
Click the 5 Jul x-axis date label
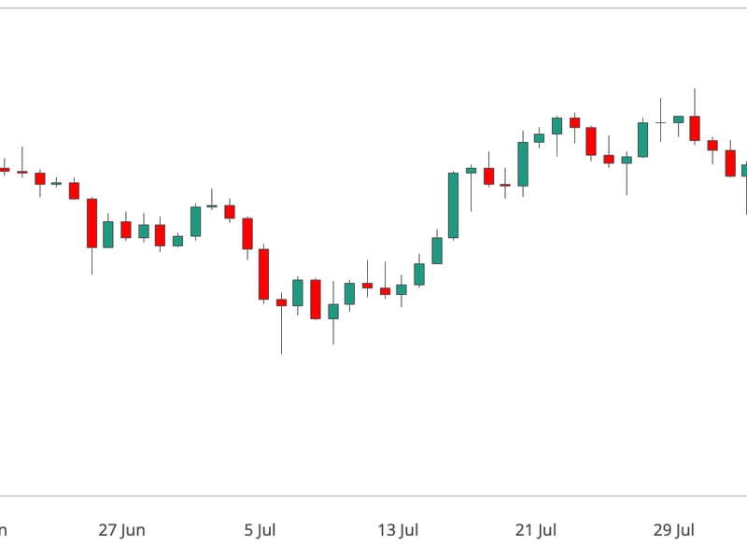pos(260,530)
